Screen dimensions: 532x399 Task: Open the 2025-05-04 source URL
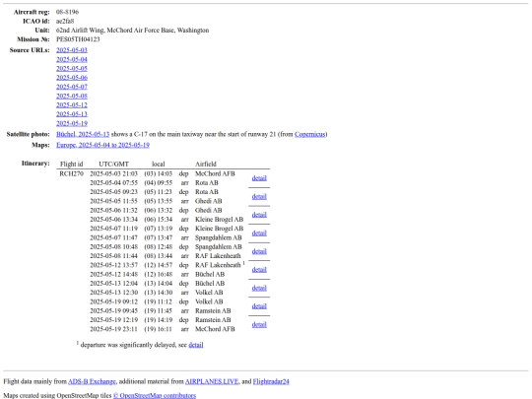pyautogui.click(x=72, y=59)
